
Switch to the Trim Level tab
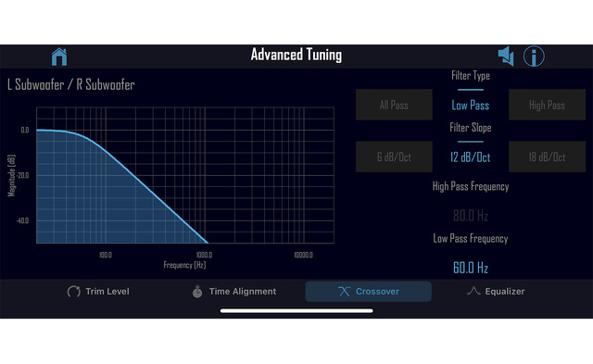pyautogui.click(x=98, y=292)
